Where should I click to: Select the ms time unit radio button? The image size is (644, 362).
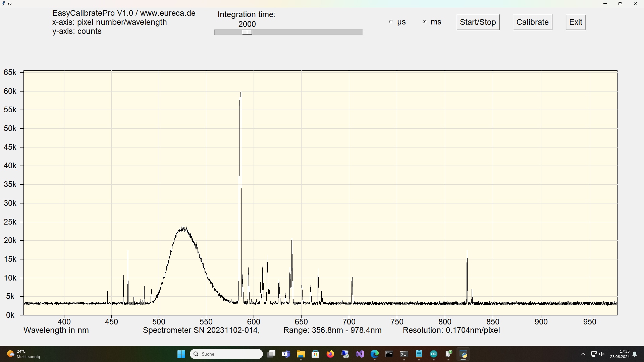[x=424, y=22]
